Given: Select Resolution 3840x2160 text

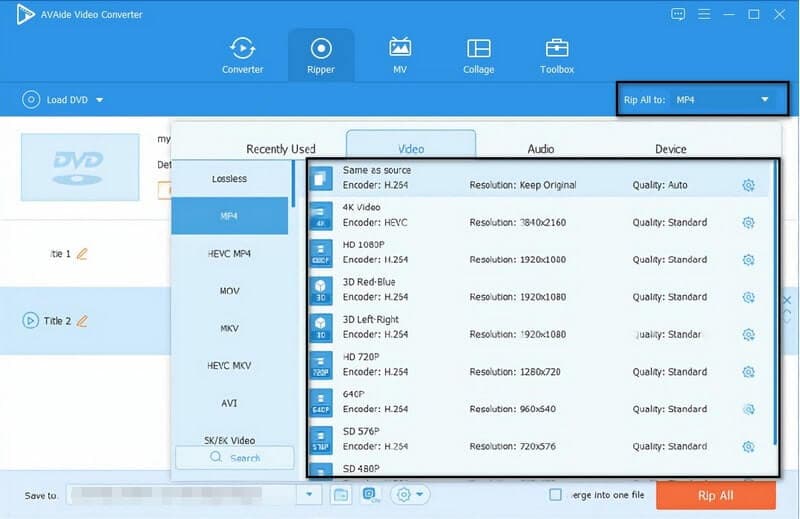Looking at the screenshot, I should [517, 223].
